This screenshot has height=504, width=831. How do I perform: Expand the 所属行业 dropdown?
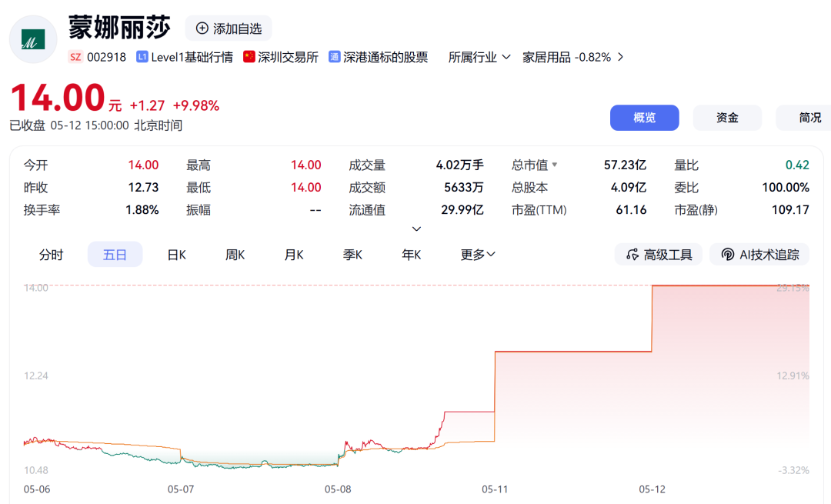(x=479, y=57)
